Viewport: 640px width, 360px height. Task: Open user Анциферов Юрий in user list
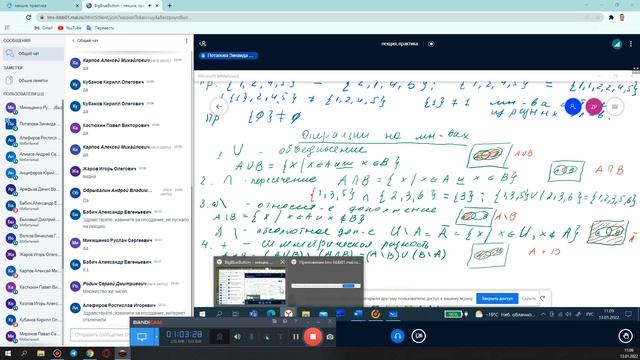(33, 173)
